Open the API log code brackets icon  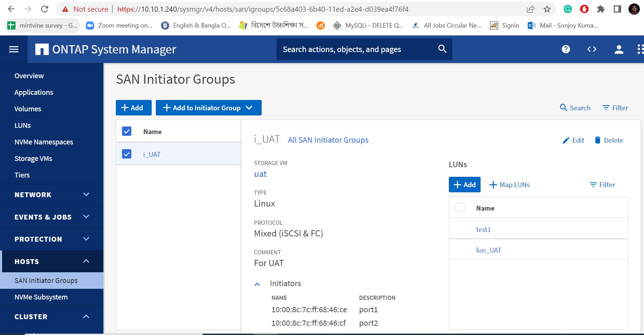point(592,49)
